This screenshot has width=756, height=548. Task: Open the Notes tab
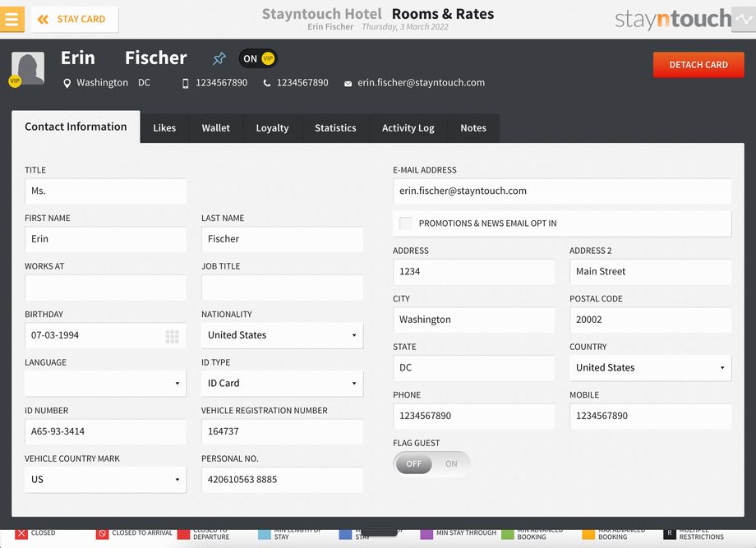coord(473,128)
